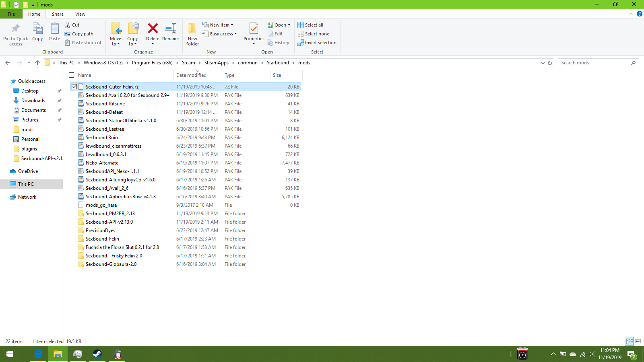
Task: Select the Sexbound-Globaura-2.0 folder
Action: (x=111, y=264)
